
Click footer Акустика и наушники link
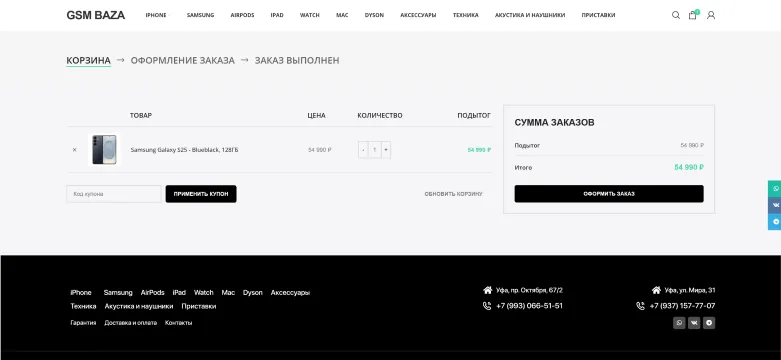139,307
